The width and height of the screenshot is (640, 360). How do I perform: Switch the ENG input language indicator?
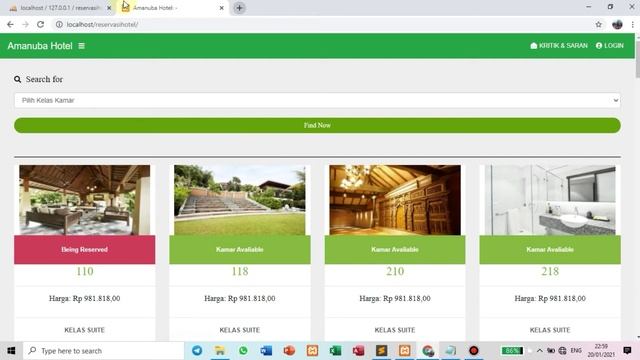tap(576, 351)
